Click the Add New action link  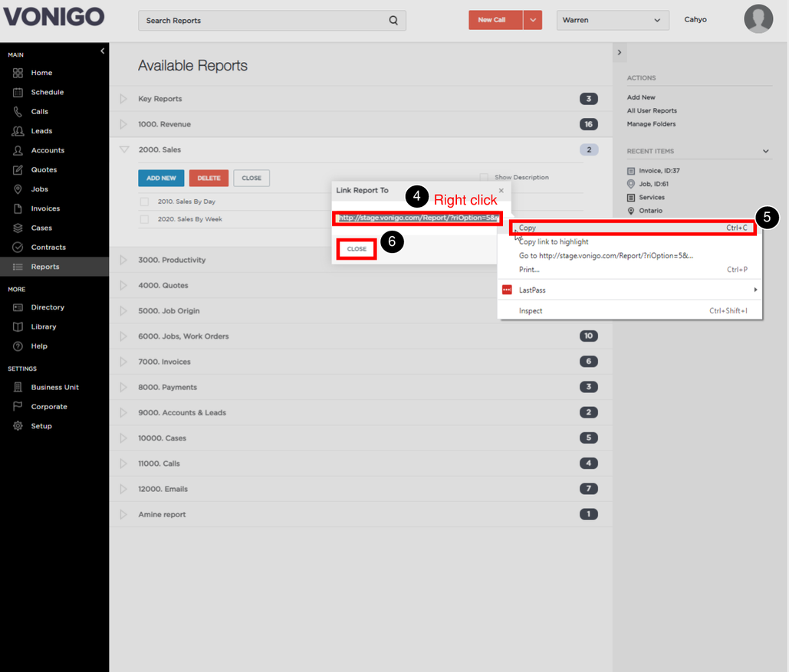[x=641, y=97]
